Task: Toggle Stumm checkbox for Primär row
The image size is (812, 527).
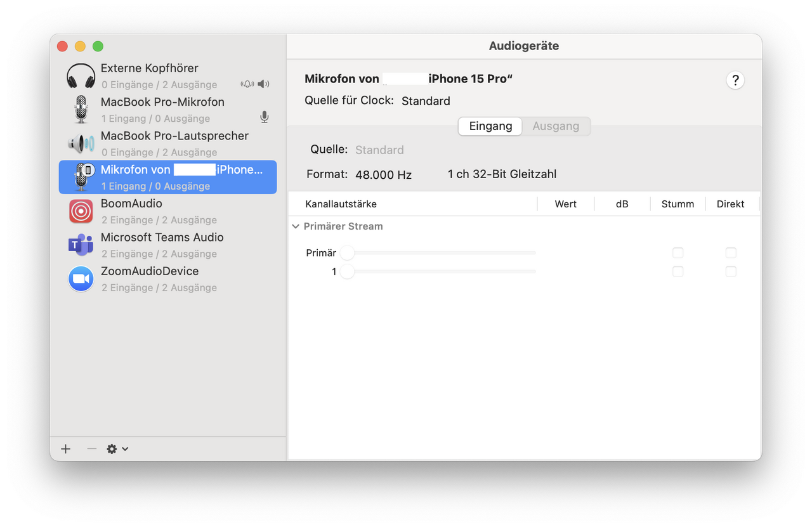Action: tap(678, 253)
